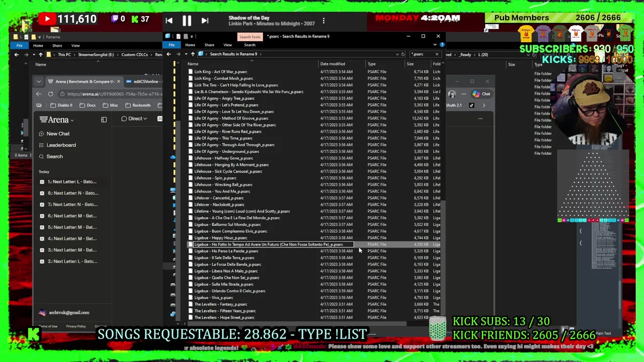The width and height of the screenshot is (644, 362).
Task: Select The Levellers - Fantasy_p.psarc
Action: (x=220, y=304)
